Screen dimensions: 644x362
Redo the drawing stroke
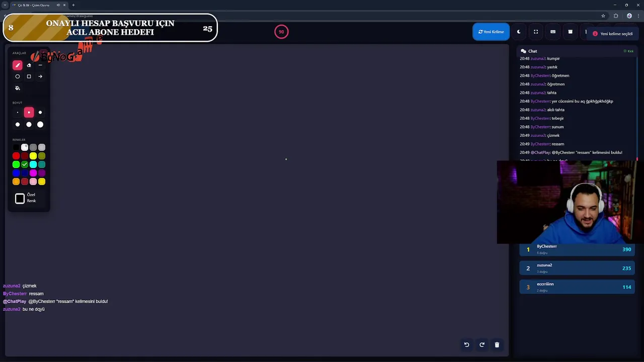point(482,345)
